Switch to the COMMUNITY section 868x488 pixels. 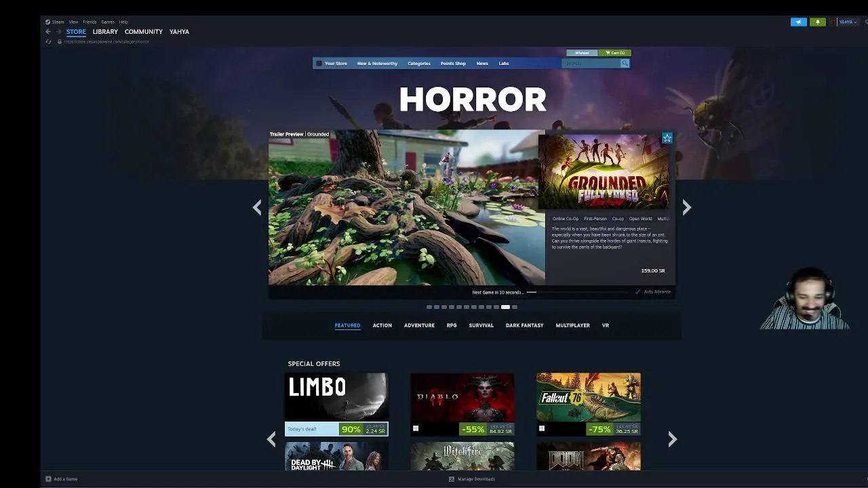coord(144,32)
